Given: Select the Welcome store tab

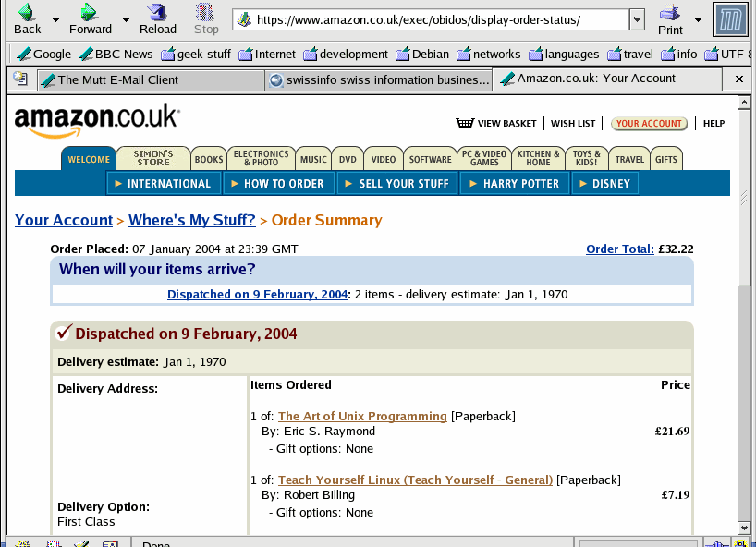Looking at the screenshot, I should [89, 159].
